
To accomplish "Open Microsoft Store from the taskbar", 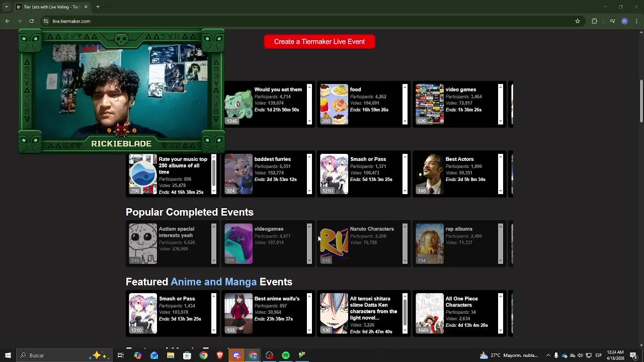I will [x=187, y=355].
